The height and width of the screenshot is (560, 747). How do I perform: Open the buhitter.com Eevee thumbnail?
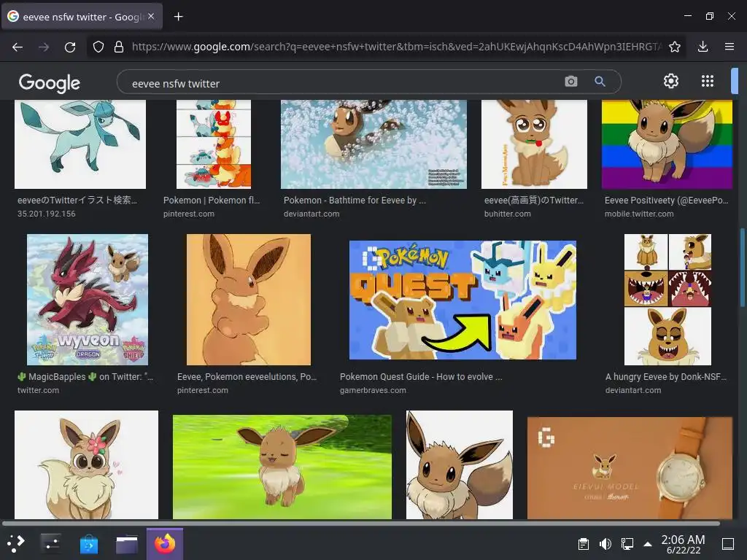534,144
